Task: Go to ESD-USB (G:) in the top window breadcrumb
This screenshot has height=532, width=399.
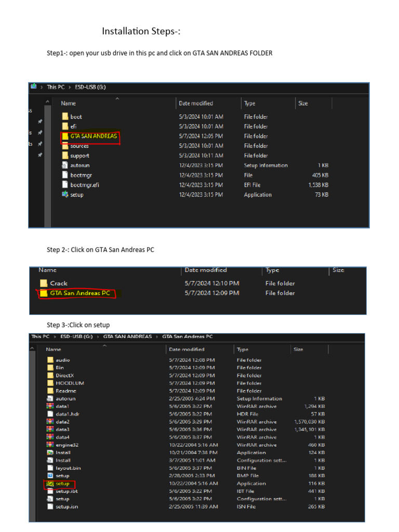Action: (90, 87)
